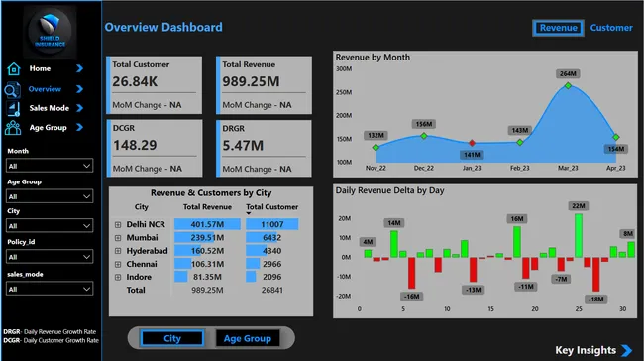Switch to the Revenue view

click(558, 28)
